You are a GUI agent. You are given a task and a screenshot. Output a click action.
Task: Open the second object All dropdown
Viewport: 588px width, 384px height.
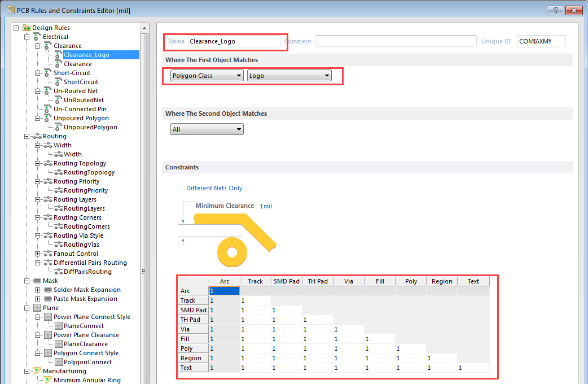click(207, 129)
